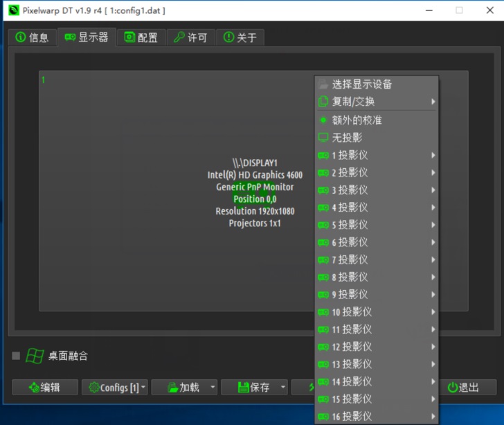Screen dimensions: 504x425
Task: Click projector icon for 11 投影仪
Action: point(323,329)
